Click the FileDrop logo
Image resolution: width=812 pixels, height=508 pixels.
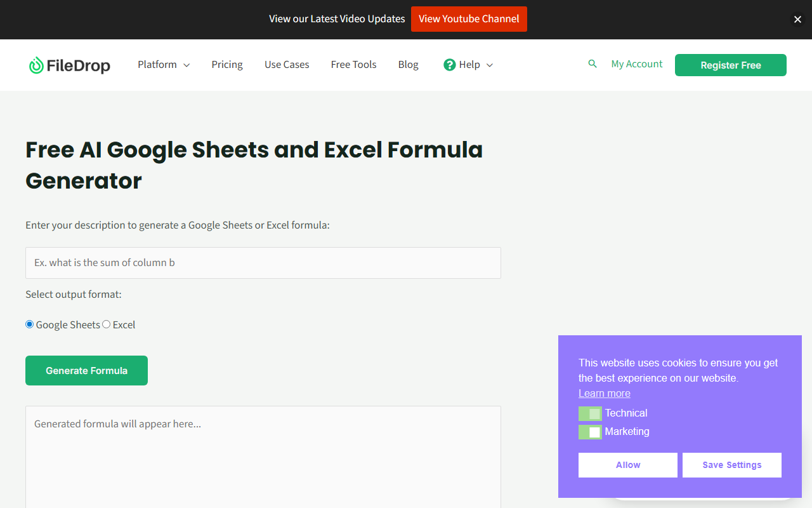pos(70,65)
